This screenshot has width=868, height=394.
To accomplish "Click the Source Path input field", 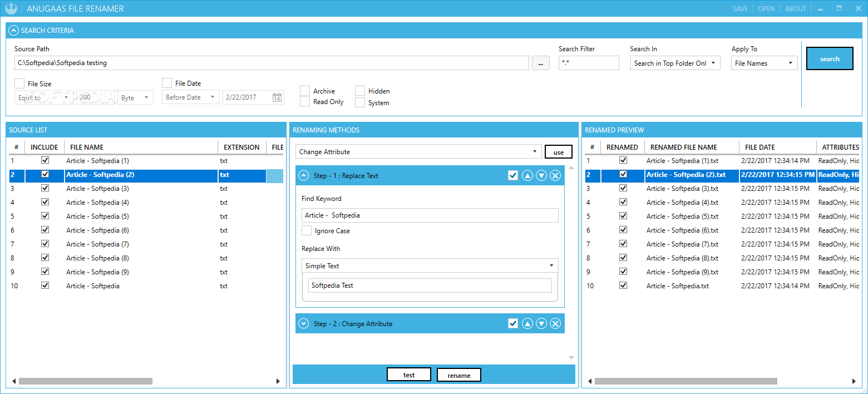I will click(x=272, y=63).
